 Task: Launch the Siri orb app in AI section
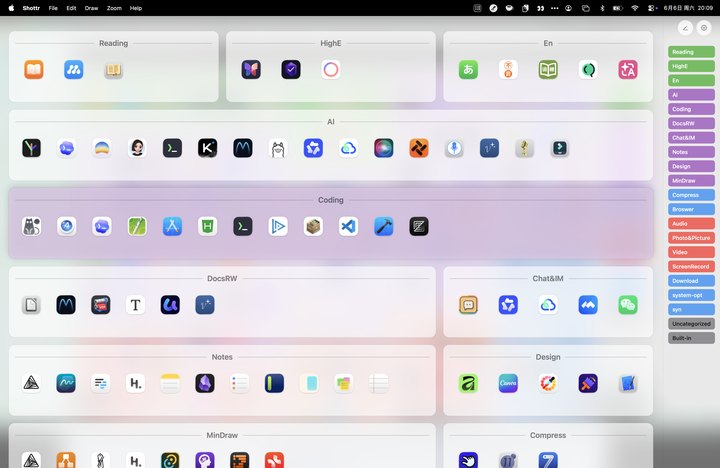point(383,148)
